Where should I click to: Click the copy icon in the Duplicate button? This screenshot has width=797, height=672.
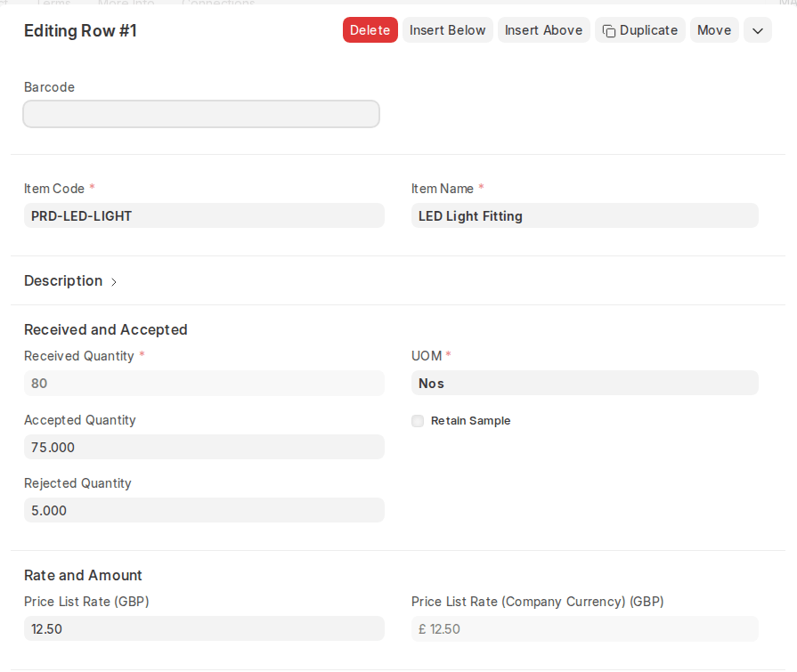609,31
